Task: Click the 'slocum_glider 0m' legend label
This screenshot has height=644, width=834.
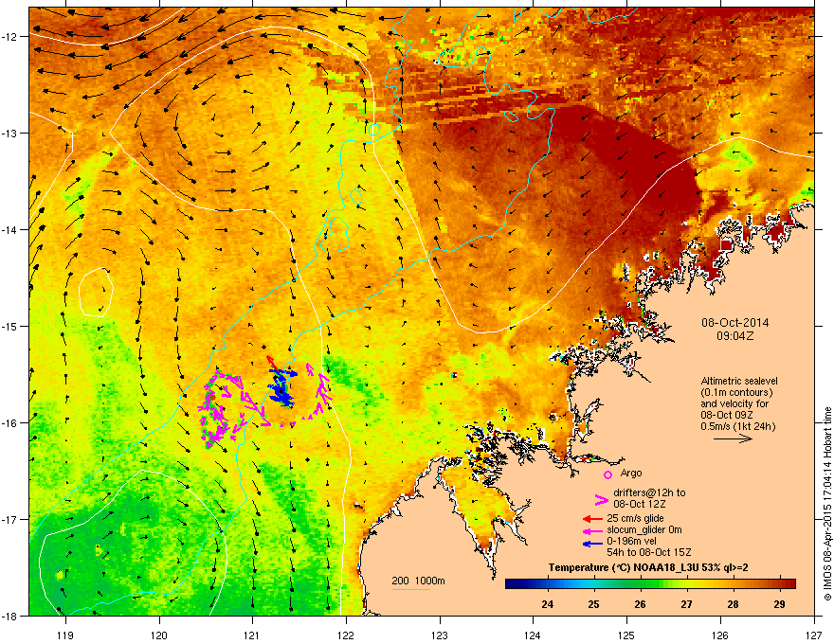Action: 644,529
